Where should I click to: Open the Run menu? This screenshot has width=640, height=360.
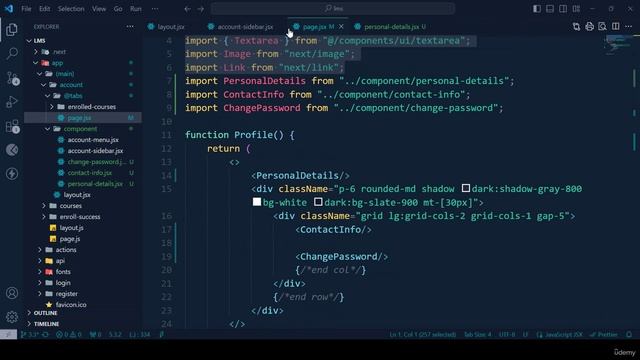(136, 9)
